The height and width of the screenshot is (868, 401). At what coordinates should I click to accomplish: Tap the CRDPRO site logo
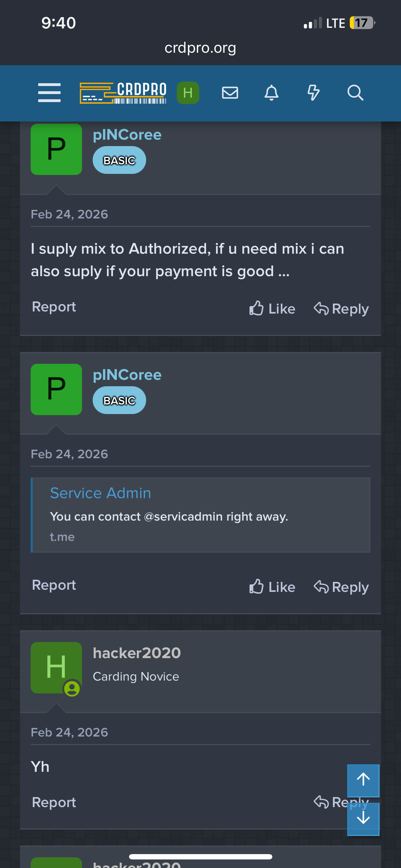point(123,93)
